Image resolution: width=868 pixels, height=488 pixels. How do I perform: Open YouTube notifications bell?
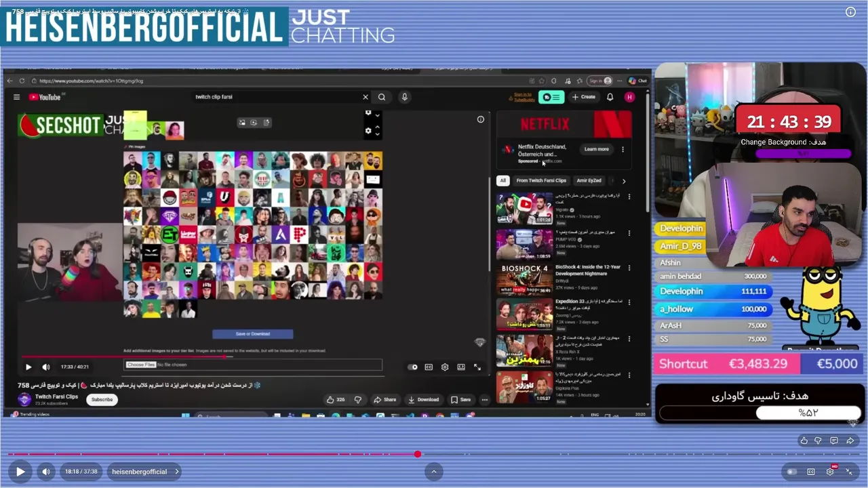(x=610, y=97)
